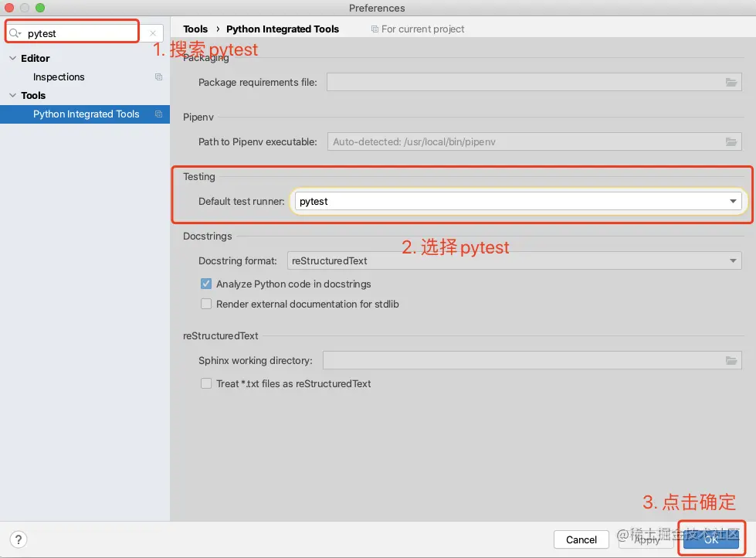The image size is (756, 558).
Task: Open the Default test runner dropdown
Action: (x=518, y=201)
